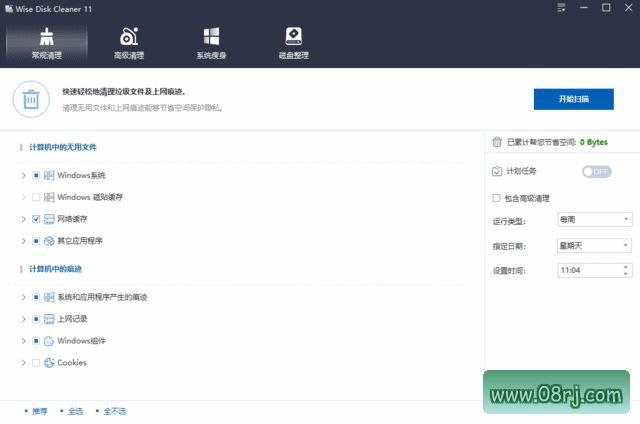Check the Cookies checkbox

pyautogui.click(x=36, y=362)
